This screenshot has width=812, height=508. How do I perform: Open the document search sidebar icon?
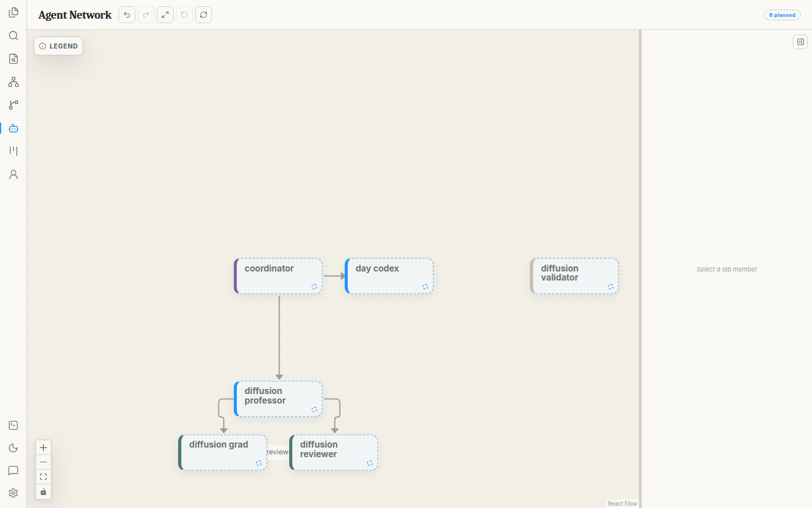pyautogui.click(x=14, y=59)
